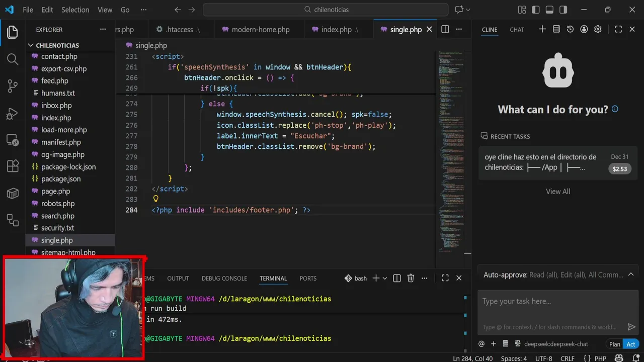The height and width of the screenshot is (362, 644).
Task: Open the Selection menu
Action: pyautogui.click(x=75, y=10)
